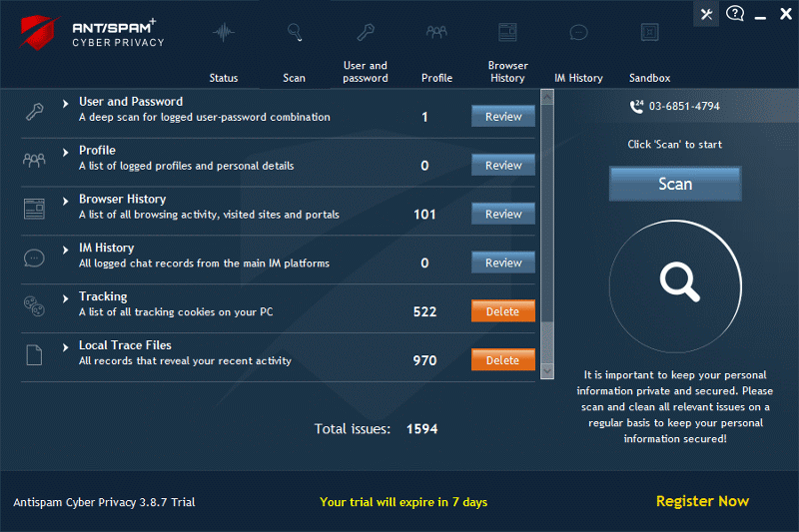799x532 pixels.
Task: Click the phone number 03-6851-4794
Action: 684,107
